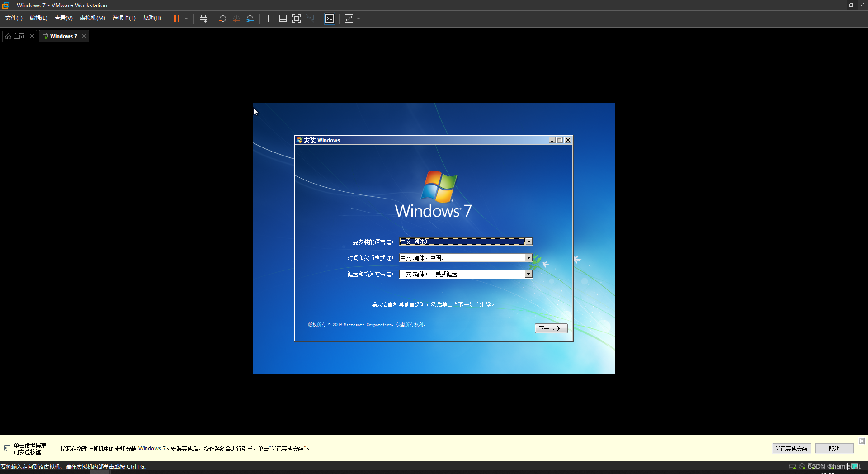The height and width of the screenshot is (474, 868).
Task: Toggle the library sidebar view icon
Action: [x=269, y=19]
